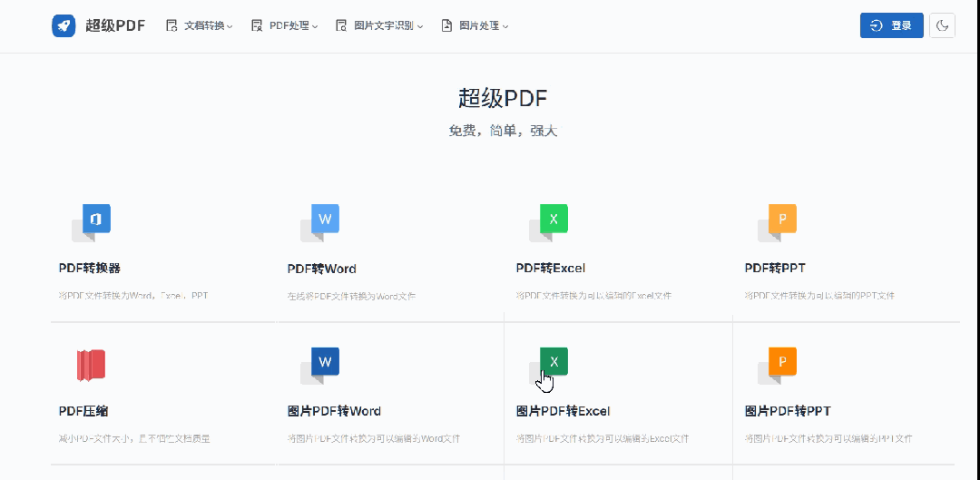This screenshot has width=980, height=480.
Task: Open the PDF转Word title link
Action: 322,269
